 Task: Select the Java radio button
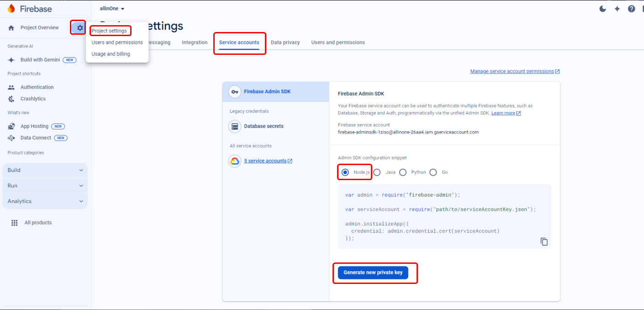coord(377,172)
